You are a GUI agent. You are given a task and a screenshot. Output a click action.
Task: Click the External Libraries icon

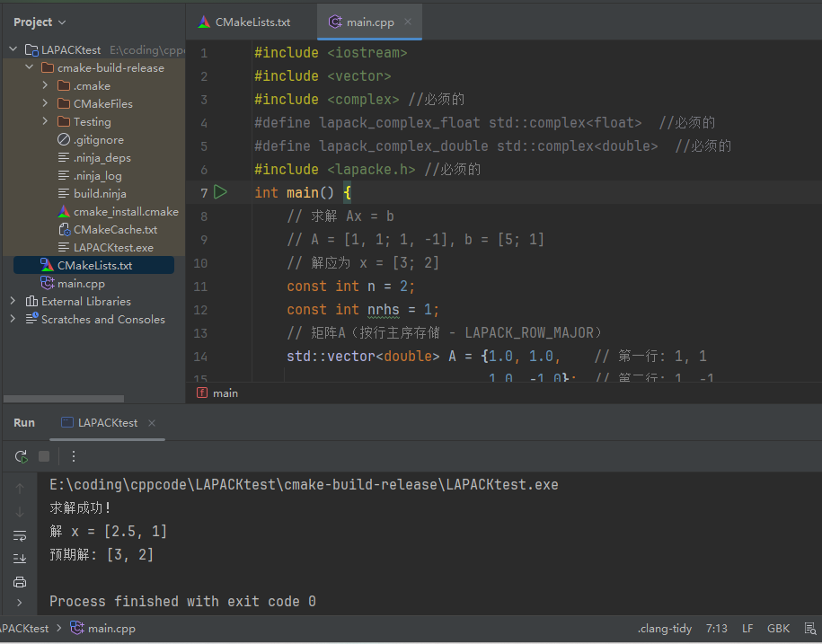[x=31, y=301]
